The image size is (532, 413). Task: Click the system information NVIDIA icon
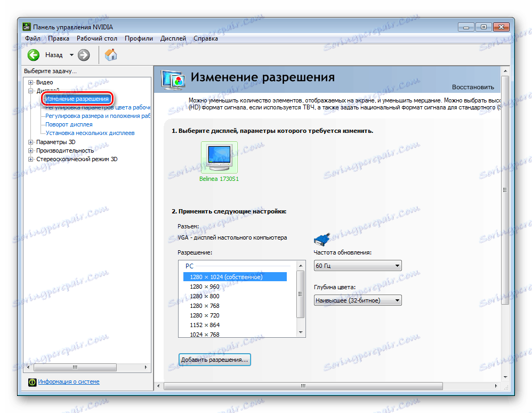point(32,382)
